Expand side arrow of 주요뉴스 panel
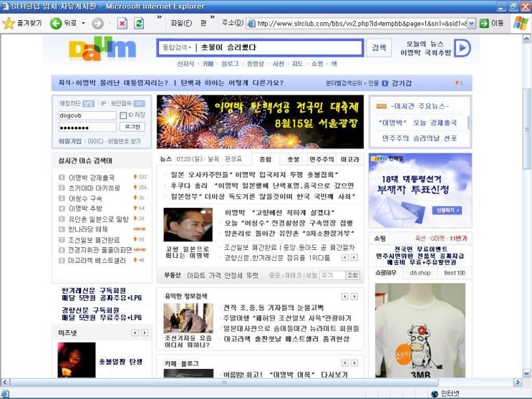 (470, 122)
